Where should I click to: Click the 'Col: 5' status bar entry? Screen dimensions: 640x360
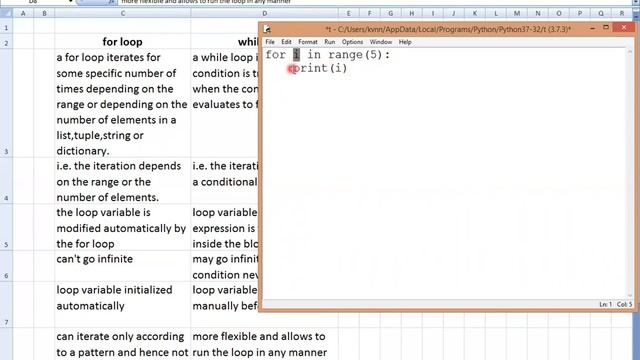point(624,304)
